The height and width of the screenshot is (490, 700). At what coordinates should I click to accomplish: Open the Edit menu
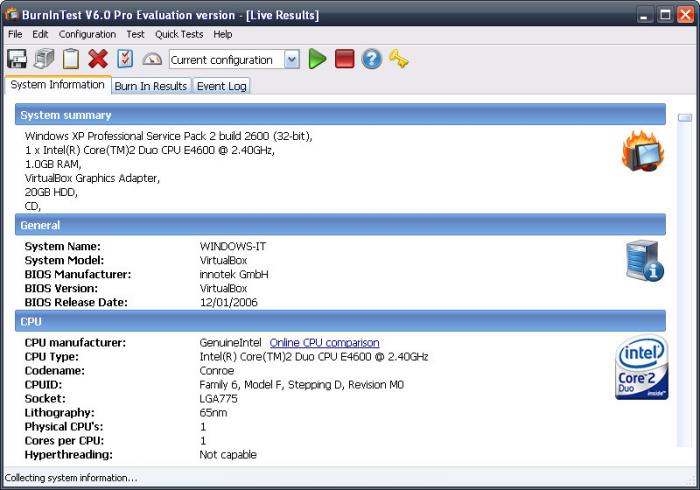(40, 34)
